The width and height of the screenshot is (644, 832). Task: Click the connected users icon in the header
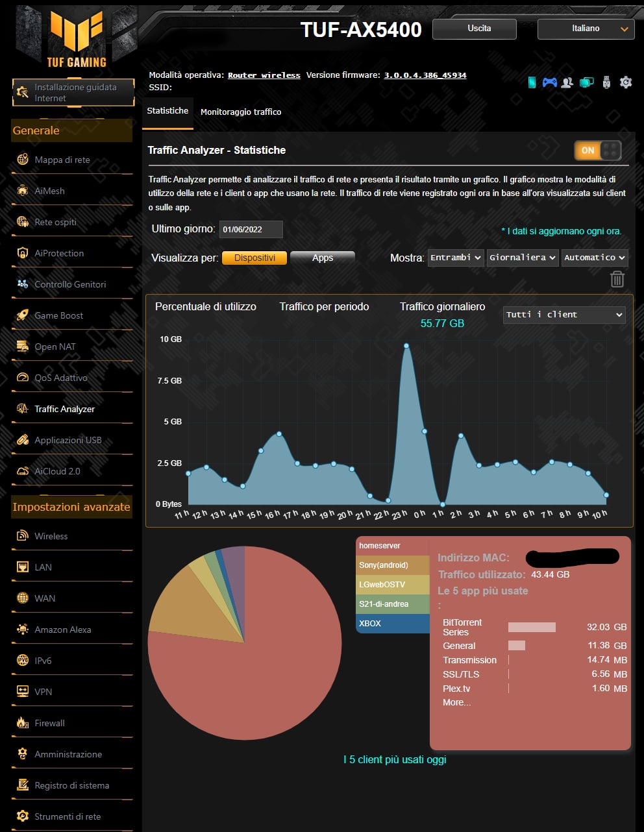(567, 82)
